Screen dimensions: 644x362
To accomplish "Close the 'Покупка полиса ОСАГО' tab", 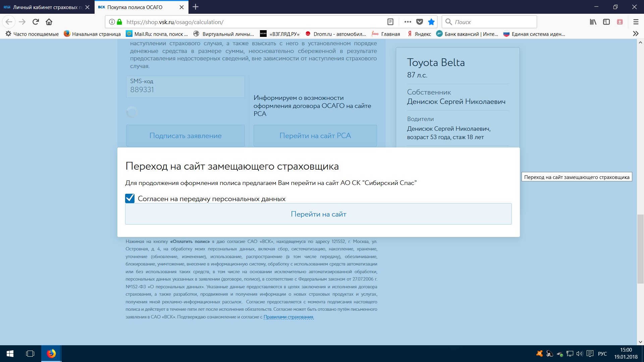I will (x=182, y=7).
